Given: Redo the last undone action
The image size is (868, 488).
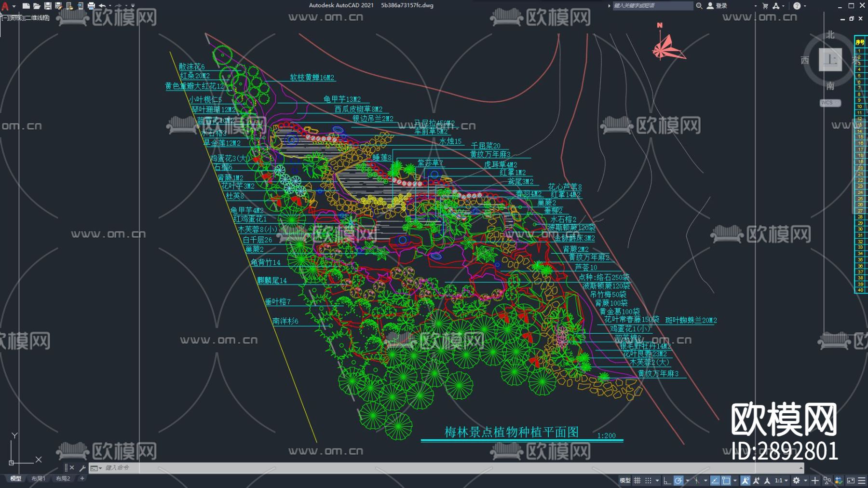Looking at the screenshot, I should (x=118, y=6).
